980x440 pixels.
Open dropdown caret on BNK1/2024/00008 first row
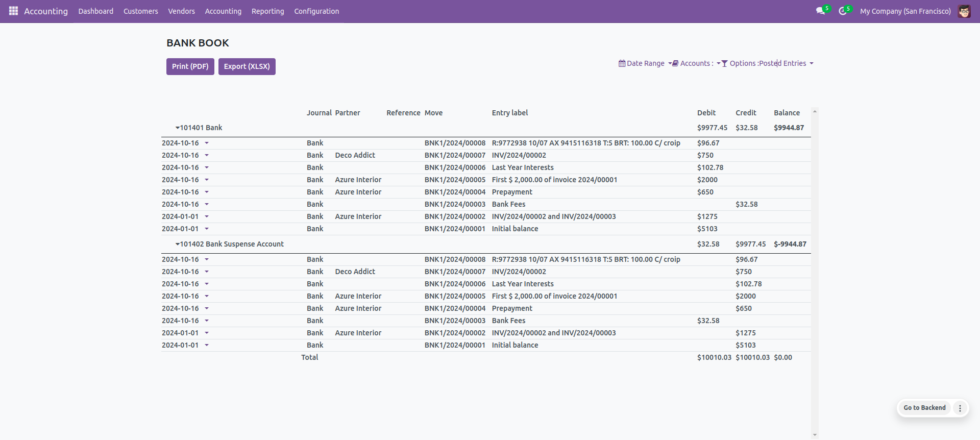(207, 143)
